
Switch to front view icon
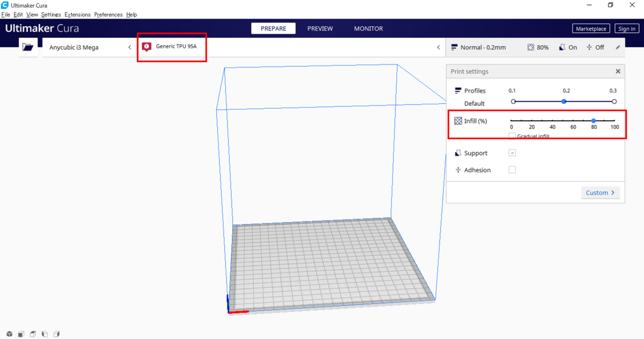pyautogui.click(x=21, y=334)
